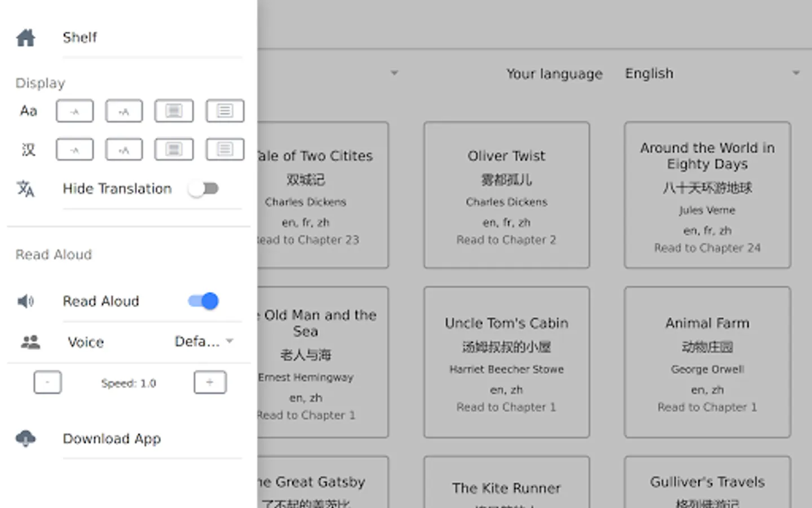This screenshot has height=508, width=812.
Task: Open The Great Gatsby book card
Action: point(323,483)
